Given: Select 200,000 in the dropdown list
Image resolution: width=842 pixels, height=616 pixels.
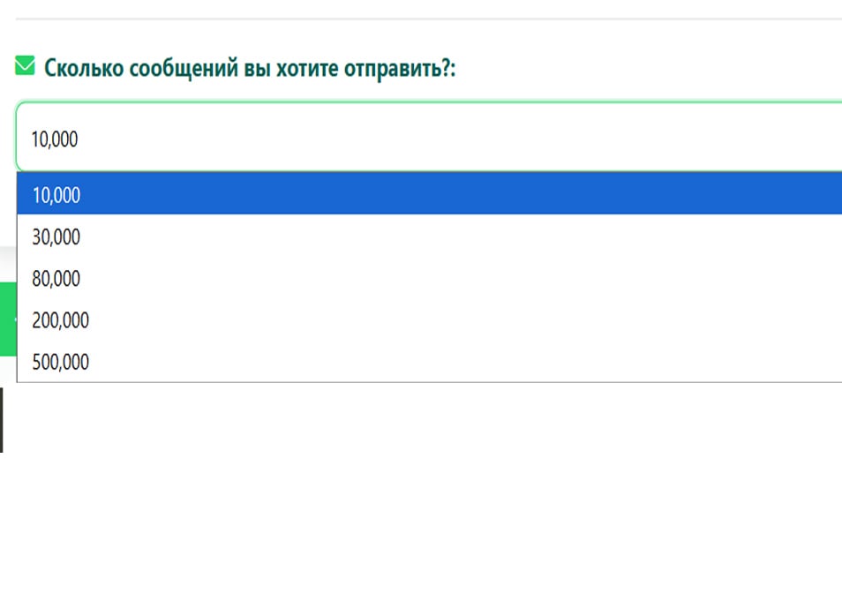Looking at the screenshot, I should click(x=430, y=319).
